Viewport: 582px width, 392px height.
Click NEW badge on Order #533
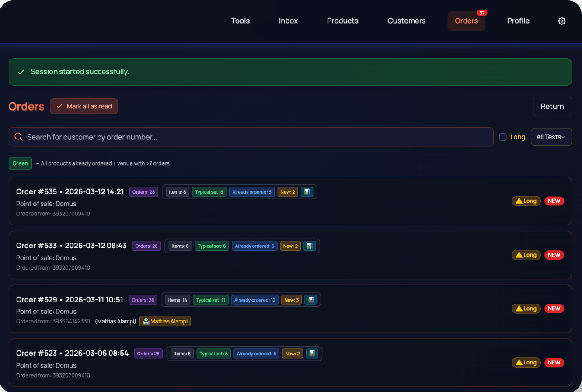tap(554, 255)
